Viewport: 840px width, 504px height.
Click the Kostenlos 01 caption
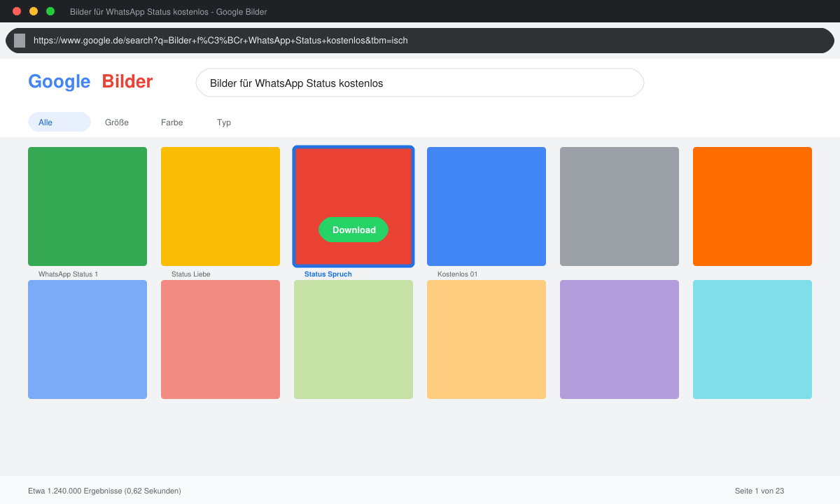pos(458,274)
